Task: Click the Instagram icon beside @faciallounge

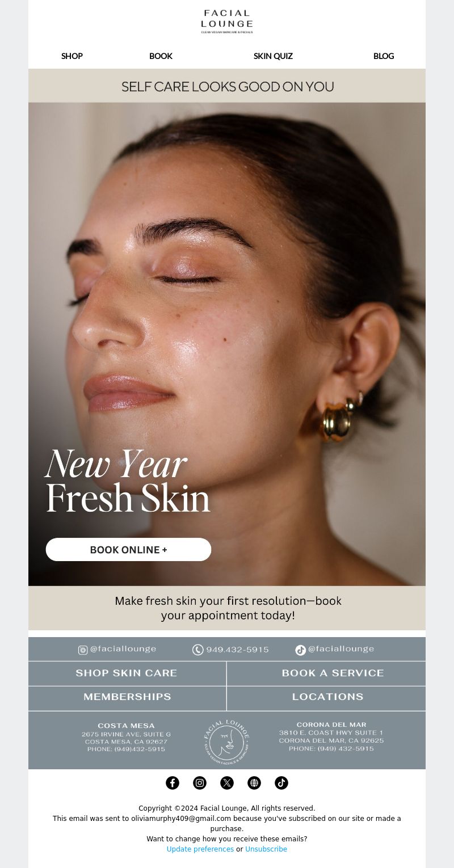Action: [83, 650]
